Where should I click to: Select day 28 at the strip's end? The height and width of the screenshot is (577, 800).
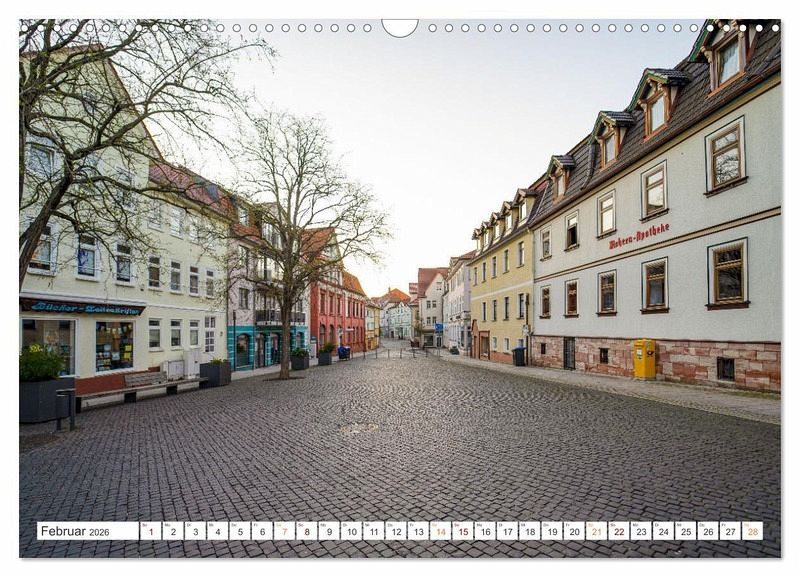752,531
